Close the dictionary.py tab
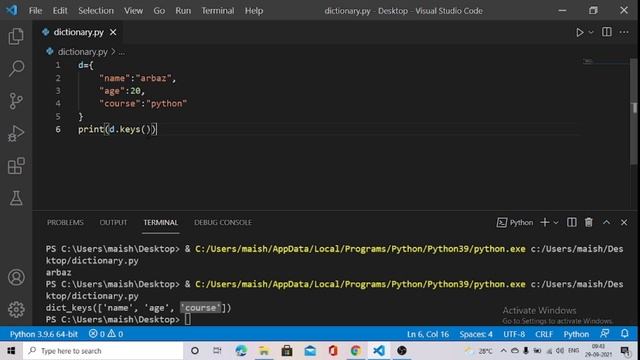The width and height of the screenshot is (640, 360). (113, 32)
